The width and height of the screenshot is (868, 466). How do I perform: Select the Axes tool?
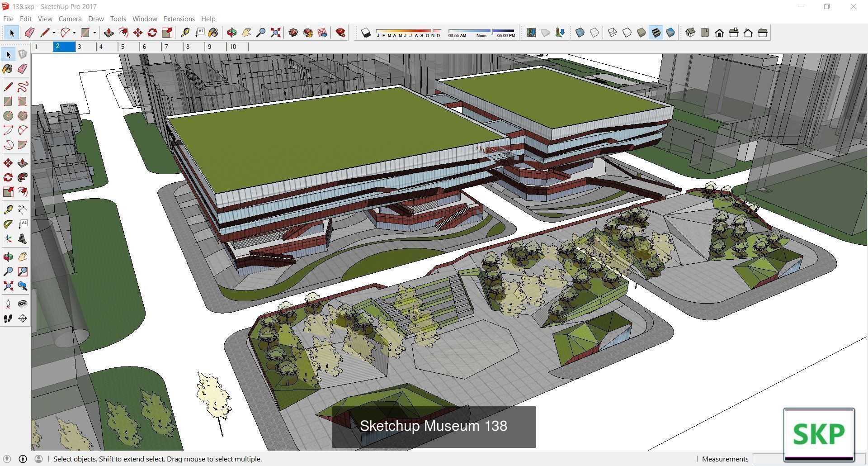click(x=8, y=239)
